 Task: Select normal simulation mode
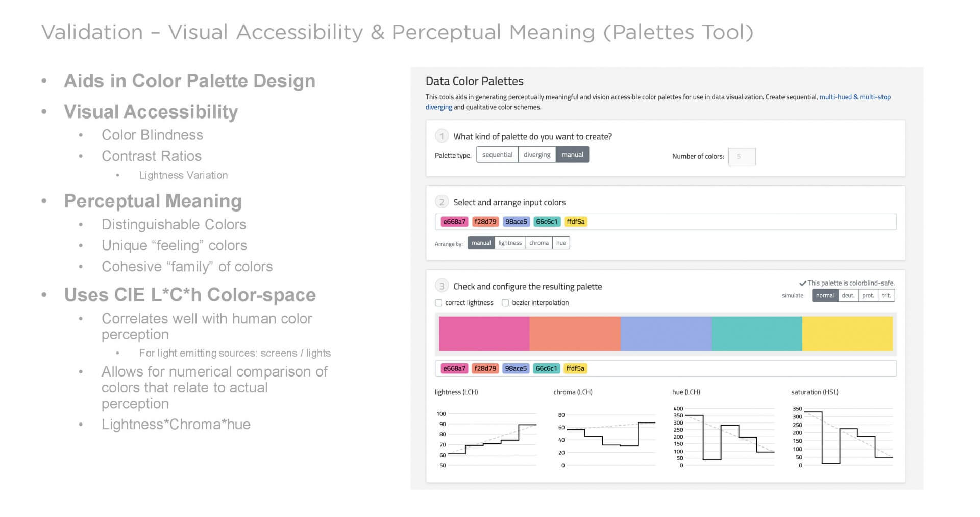825,295
